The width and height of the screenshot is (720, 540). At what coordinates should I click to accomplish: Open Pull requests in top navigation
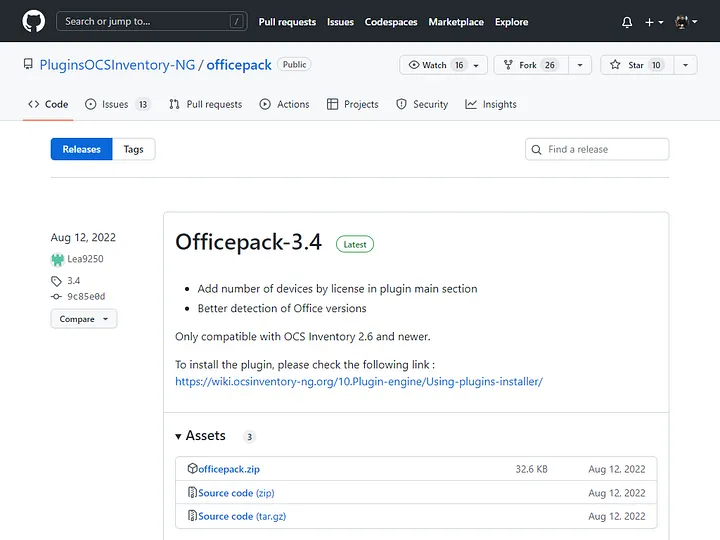click(287, 22)
